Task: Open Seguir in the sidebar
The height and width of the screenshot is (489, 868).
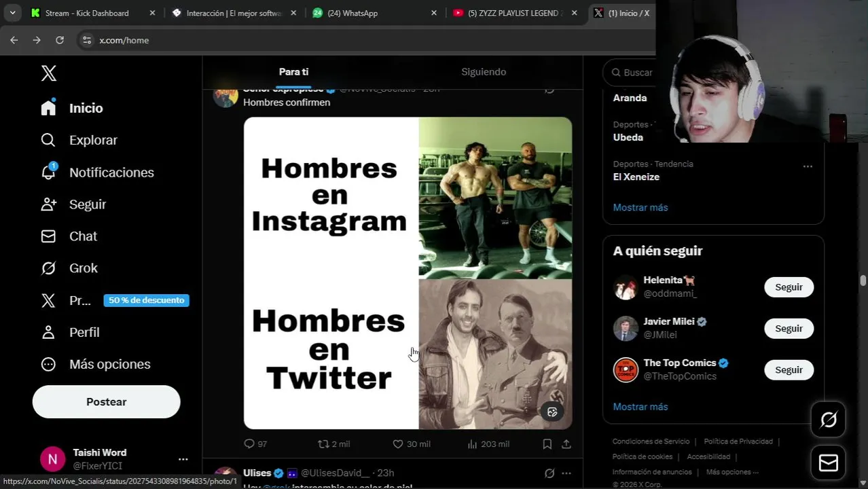Action: click(x=88, y=204)
